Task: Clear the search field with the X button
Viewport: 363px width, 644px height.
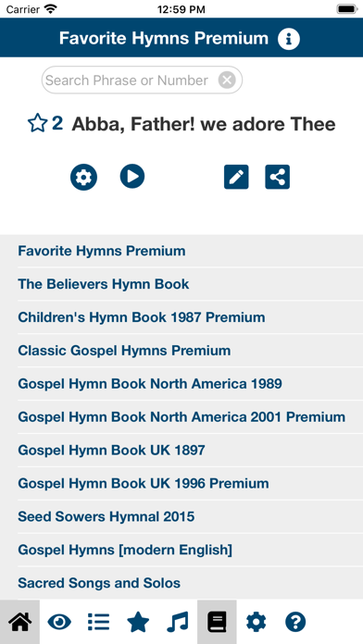Action: pyautogui.click(x=227, y=80)
